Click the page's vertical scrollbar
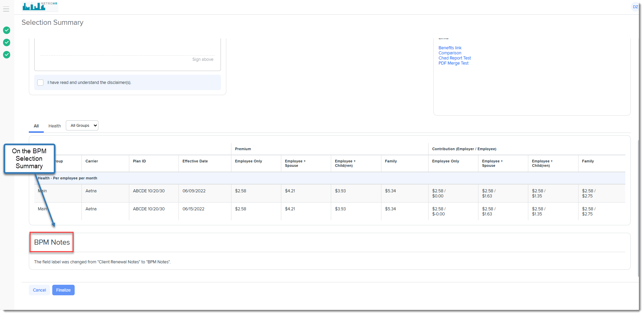 click(x=638, y=204)
